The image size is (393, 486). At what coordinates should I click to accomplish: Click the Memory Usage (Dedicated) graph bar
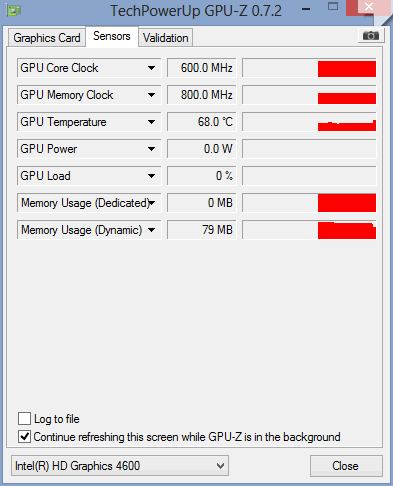tap(309, 203)
